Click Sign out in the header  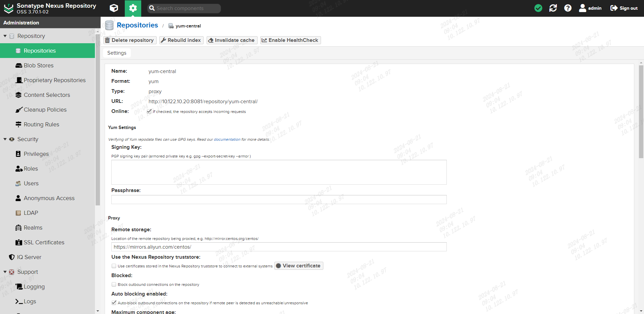click(x=624, y=8)
